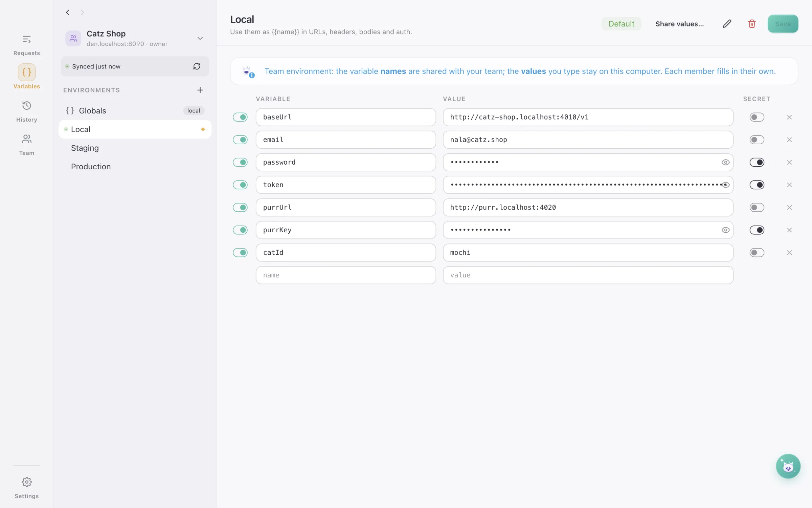Screen dimensions: 812x508
Task: Open the History section
Action: pyautogui.click(x=26, y=111)
